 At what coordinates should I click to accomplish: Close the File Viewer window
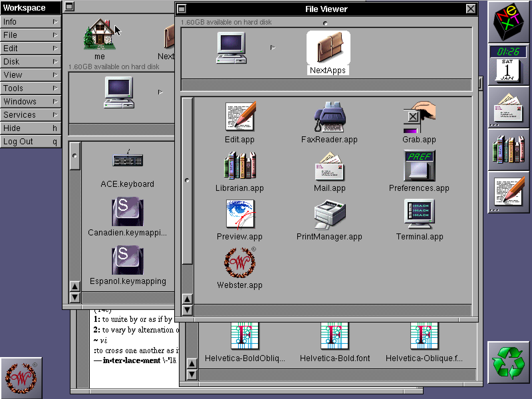(471, 9)
